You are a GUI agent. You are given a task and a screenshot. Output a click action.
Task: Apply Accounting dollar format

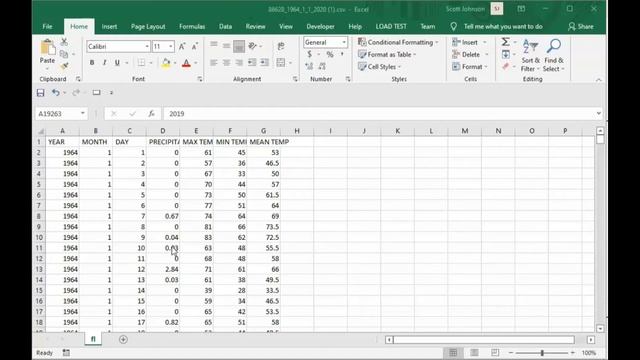(310, 54)
